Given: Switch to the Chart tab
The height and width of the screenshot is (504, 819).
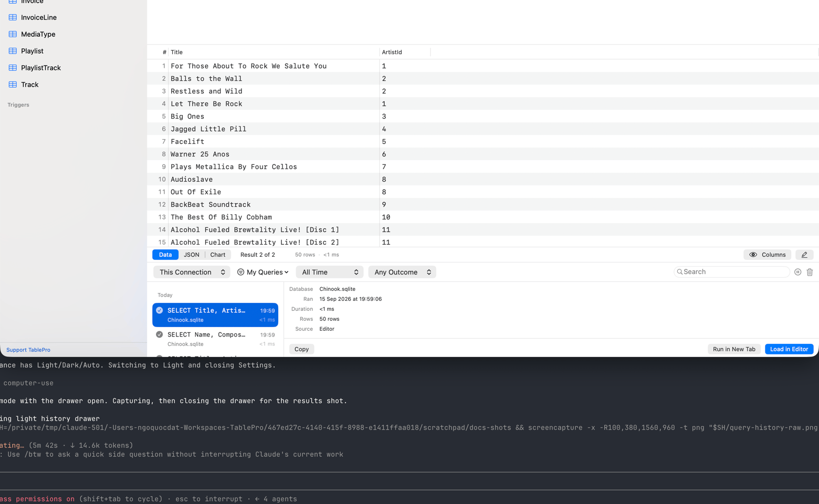Looking at the screenshot, I should (218, 255).
